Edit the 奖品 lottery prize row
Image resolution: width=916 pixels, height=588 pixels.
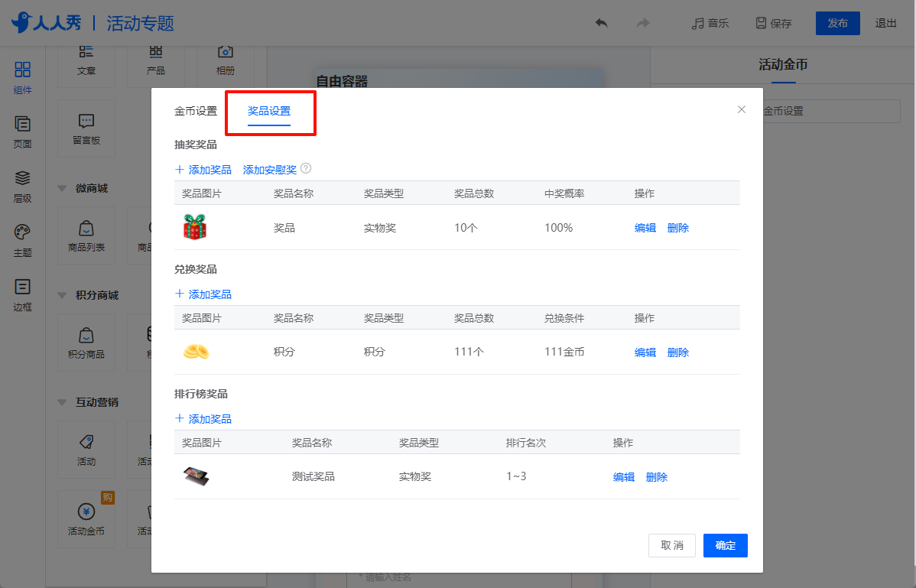[x=645, y=228]
